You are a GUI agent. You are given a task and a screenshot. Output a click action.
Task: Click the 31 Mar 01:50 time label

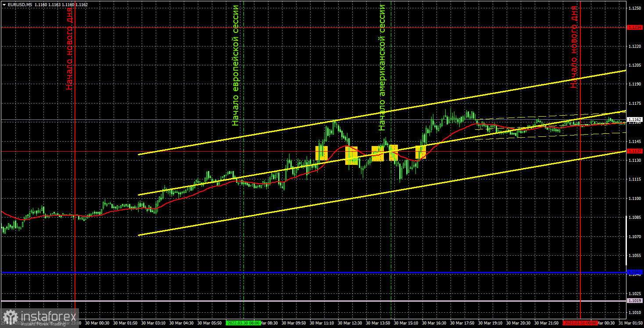point(630,323)
